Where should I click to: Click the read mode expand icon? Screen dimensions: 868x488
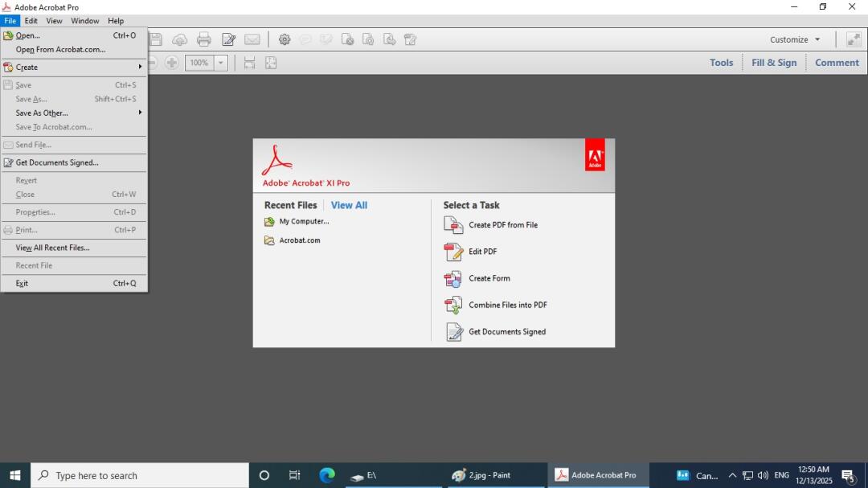click(854, 39)
